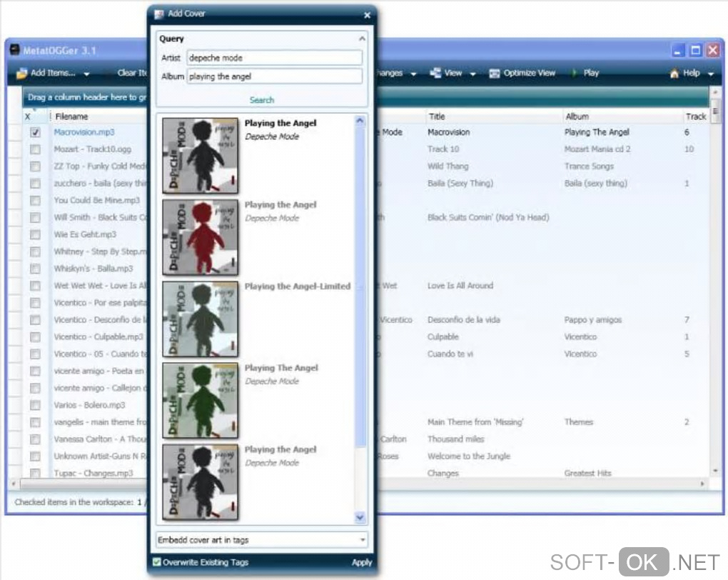This screenshot has width=728, height=580.
Task: Click the file list horizontal scrollbar
Action: pos(358,484)
